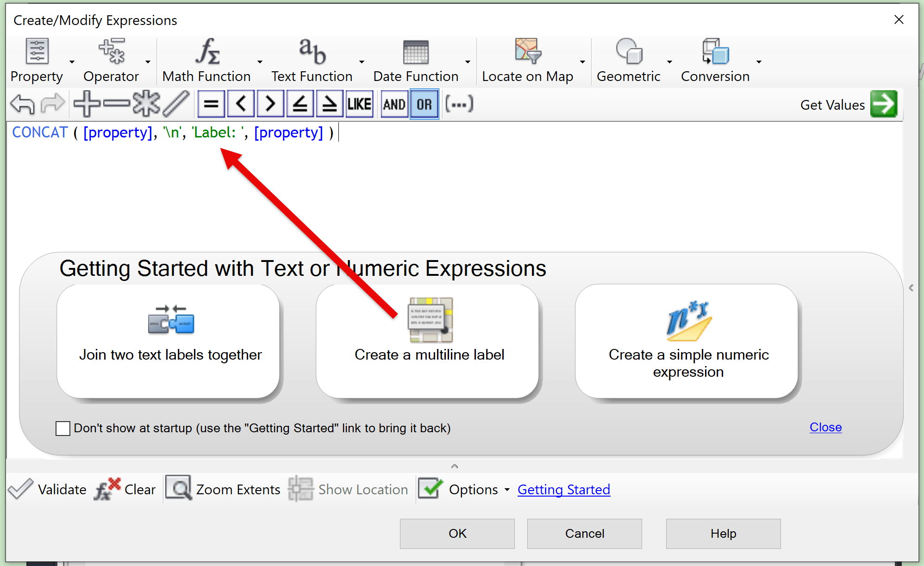Click the undo arrow icon

(22, 104)
